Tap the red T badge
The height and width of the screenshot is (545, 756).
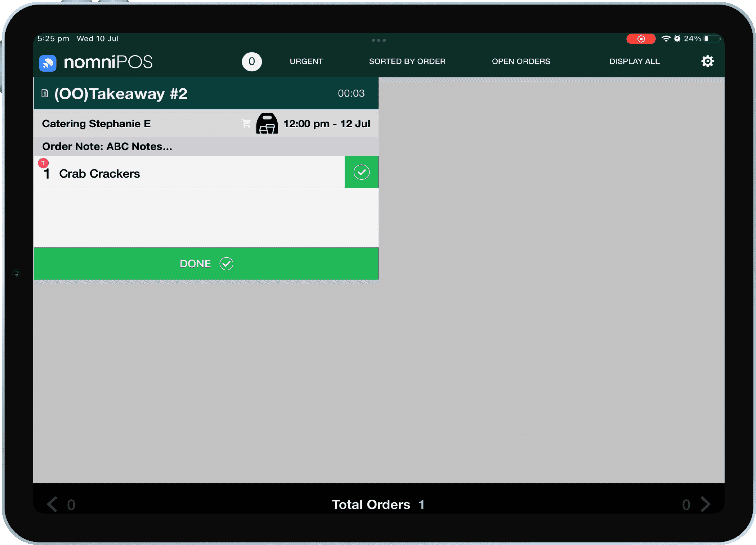(43, 163)
